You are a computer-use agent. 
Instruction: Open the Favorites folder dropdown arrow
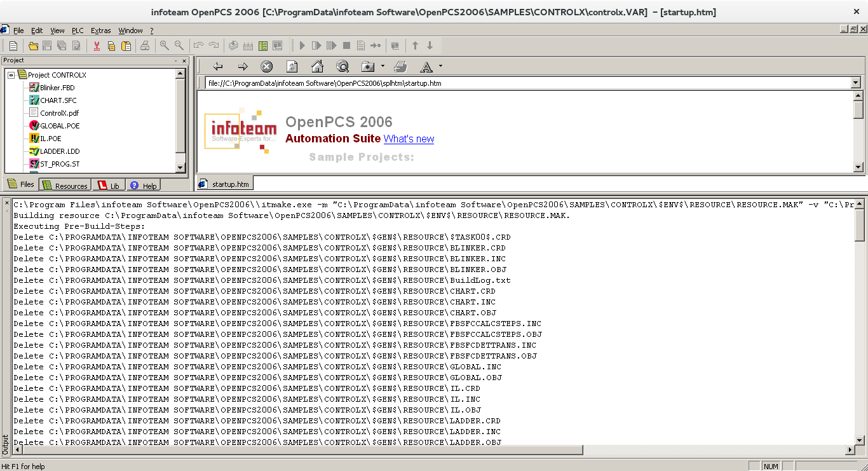click(x=383, y=66)
